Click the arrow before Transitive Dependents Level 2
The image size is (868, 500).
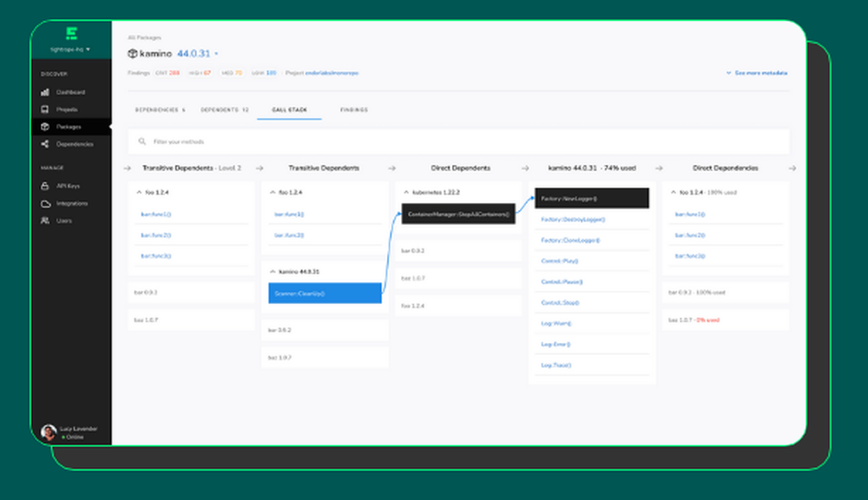click(128, 168)
